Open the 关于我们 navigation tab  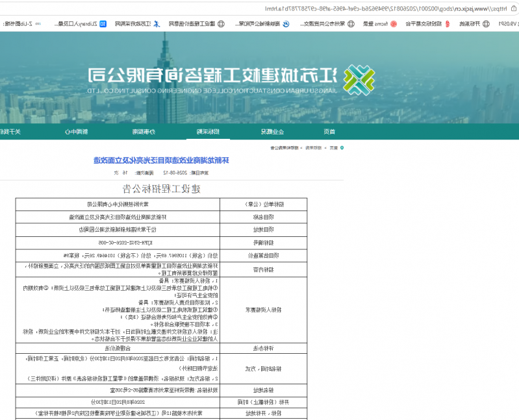pyautogui.click(x=10, y=132)
